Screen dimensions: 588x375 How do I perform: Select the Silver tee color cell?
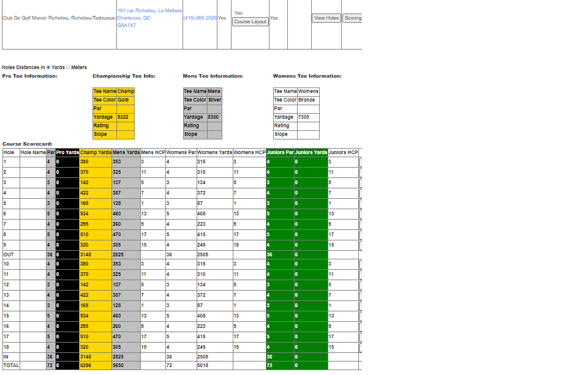(x=214, y=100)
